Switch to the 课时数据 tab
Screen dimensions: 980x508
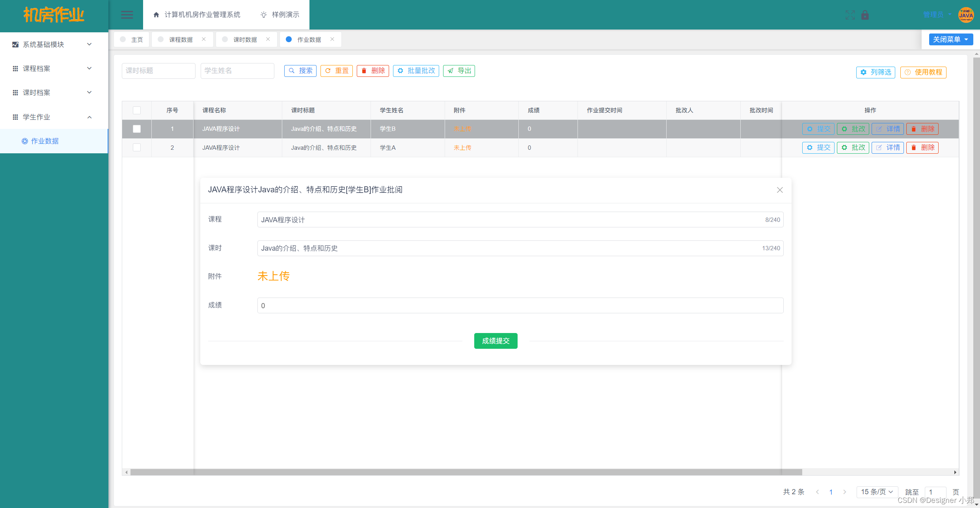244,39
